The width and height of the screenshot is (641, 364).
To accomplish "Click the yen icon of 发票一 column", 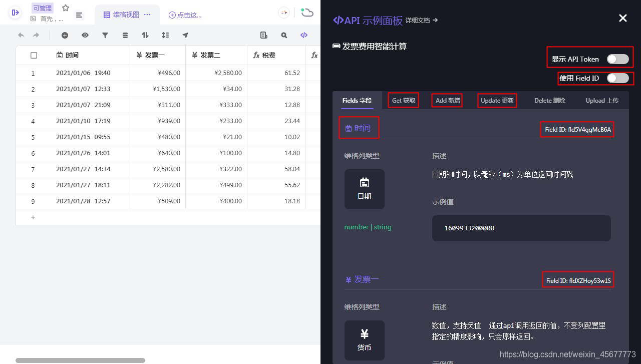I will coord(139,55).
